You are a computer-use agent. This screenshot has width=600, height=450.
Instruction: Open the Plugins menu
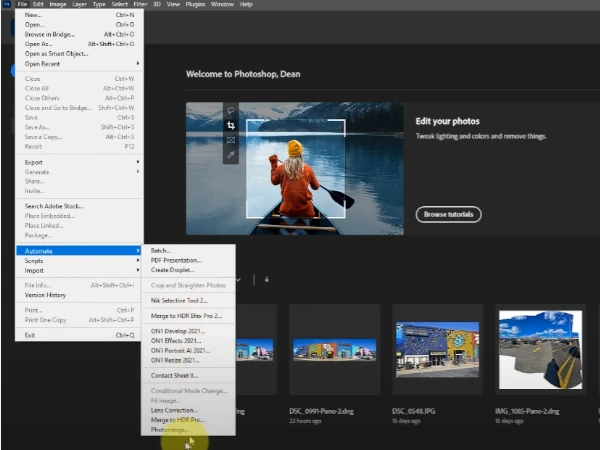195,4
